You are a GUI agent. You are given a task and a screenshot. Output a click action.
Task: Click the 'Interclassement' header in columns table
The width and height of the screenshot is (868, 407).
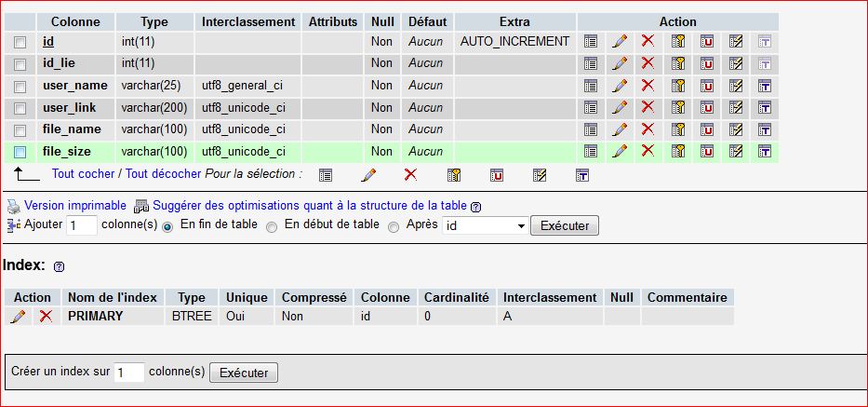coord(248,21)
